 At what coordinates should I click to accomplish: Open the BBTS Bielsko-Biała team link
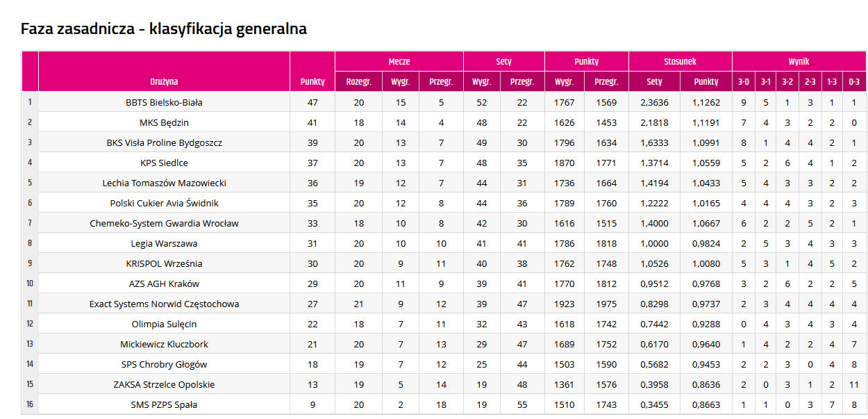coord(164,102)
